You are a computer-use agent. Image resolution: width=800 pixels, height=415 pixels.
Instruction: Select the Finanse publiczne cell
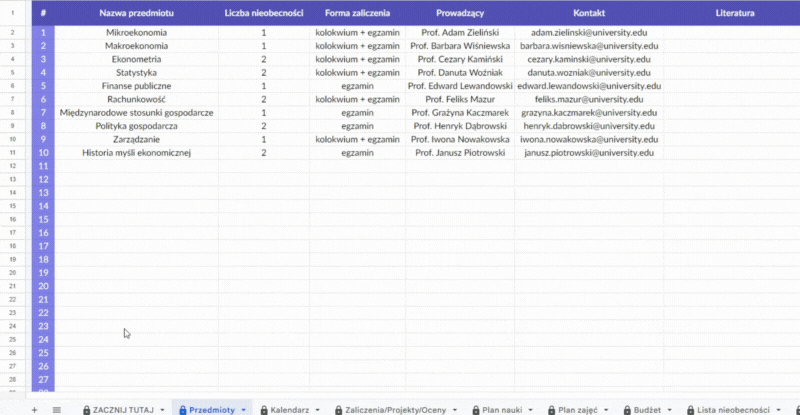tap(136, 86)
